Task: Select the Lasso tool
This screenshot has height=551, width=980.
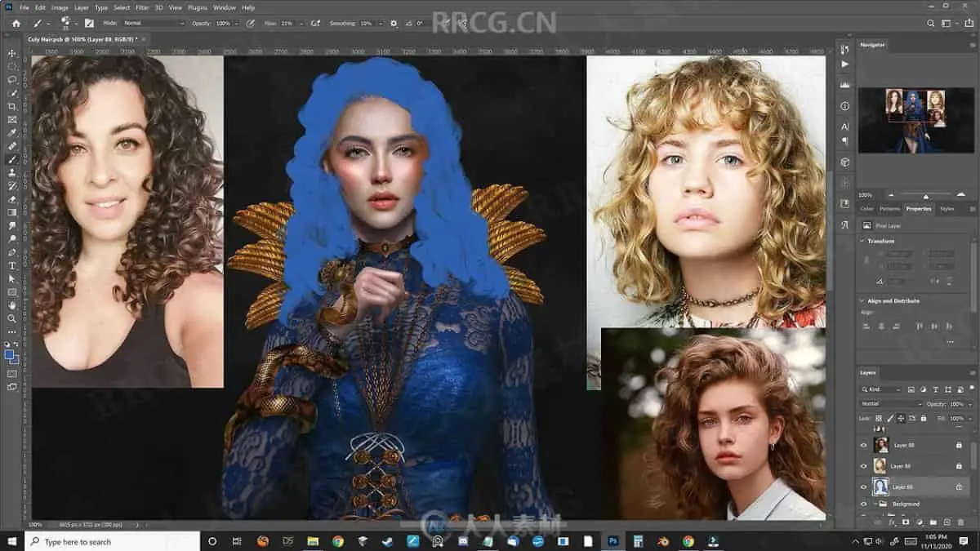Action: 12,80
